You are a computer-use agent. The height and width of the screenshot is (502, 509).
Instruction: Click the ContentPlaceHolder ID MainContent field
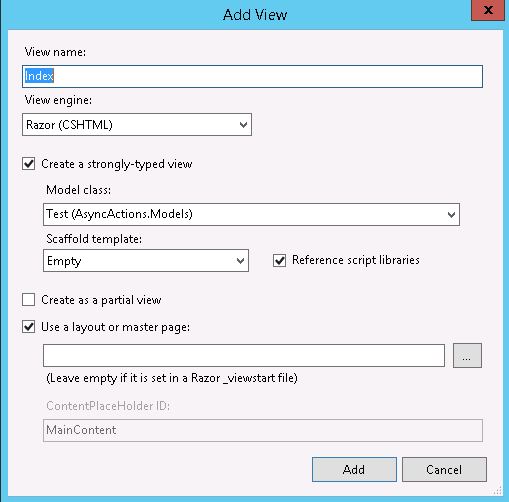tap(263, 430)
